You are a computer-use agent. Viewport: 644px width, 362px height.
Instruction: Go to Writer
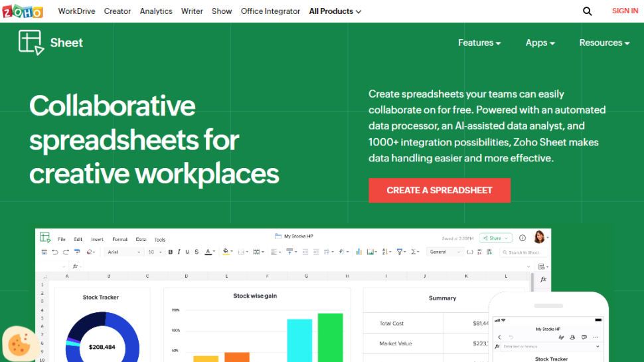(x=192, y=11)
